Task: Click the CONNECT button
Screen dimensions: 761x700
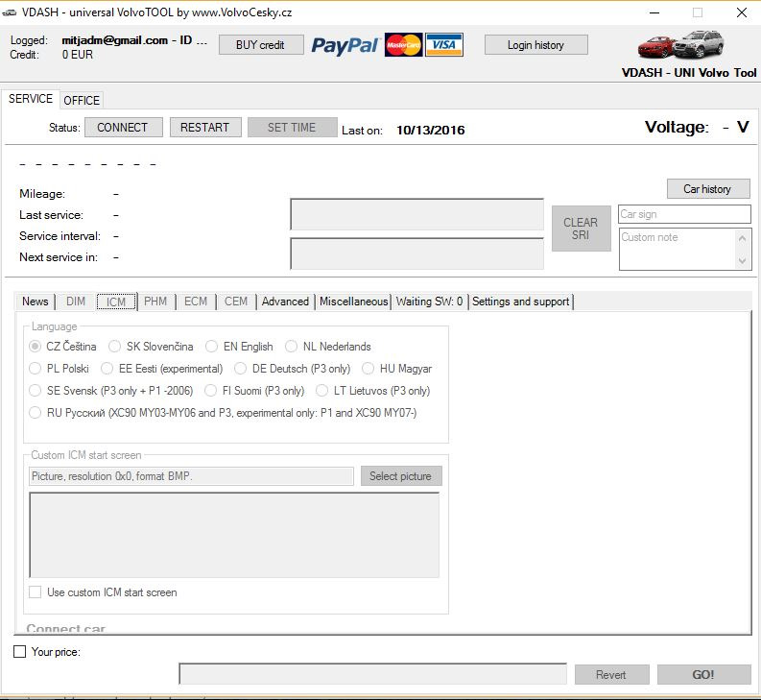Action: [123, 128]
